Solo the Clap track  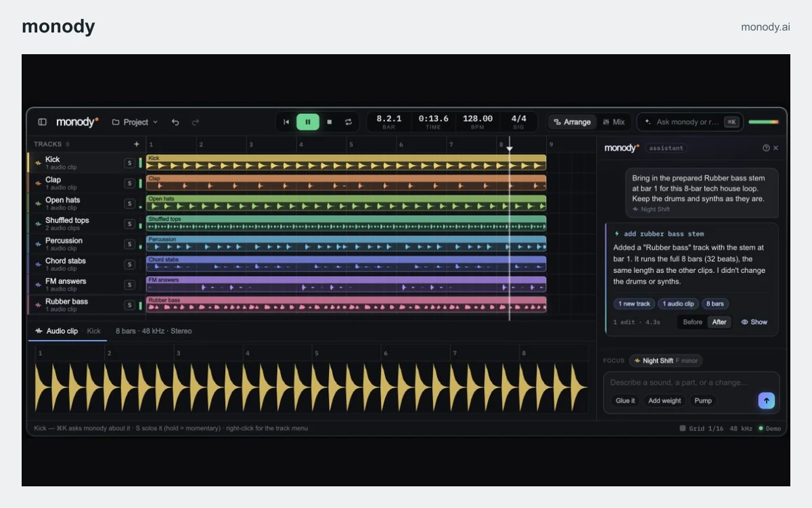point(129,183)
